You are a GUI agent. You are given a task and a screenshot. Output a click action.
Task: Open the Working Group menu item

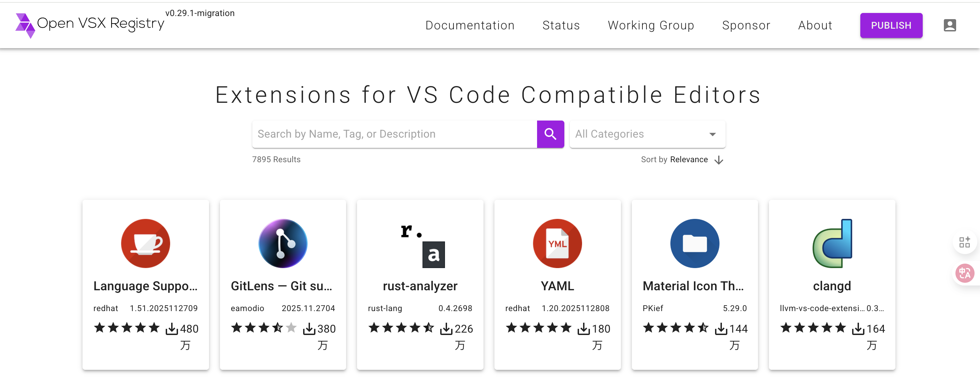coord(651,25)
